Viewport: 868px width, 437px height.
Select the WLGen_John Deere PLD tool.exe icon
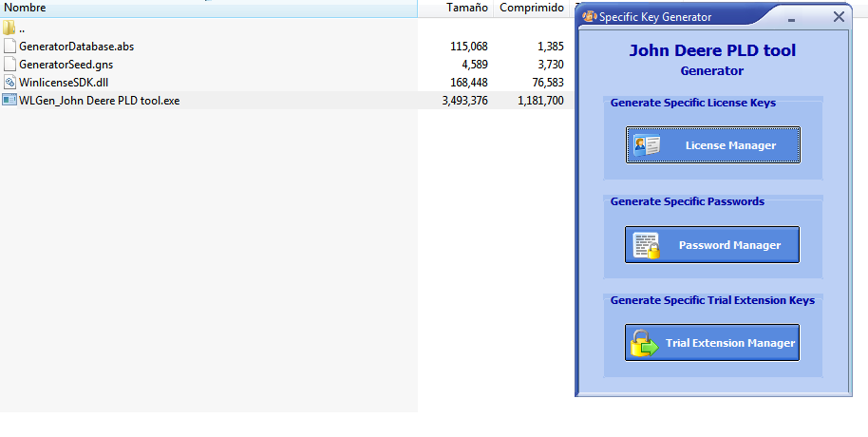point(9,101)
